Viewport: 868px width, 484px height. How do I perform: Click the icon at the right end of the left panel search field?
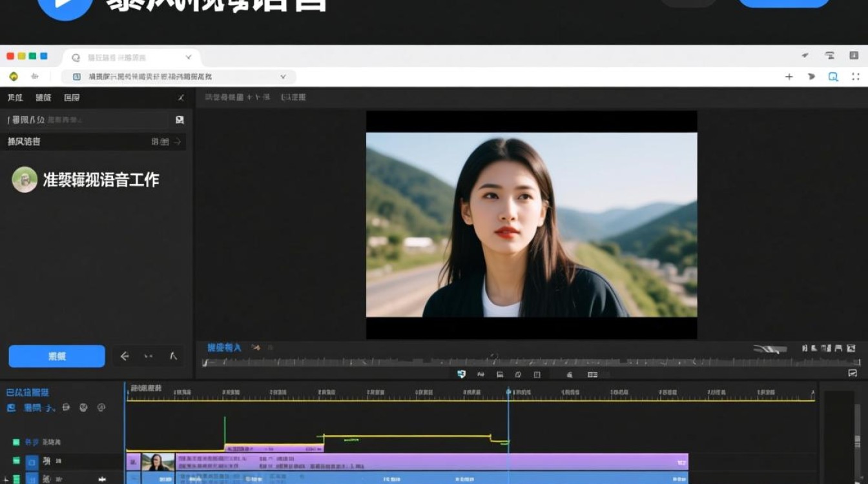[180, 119]
